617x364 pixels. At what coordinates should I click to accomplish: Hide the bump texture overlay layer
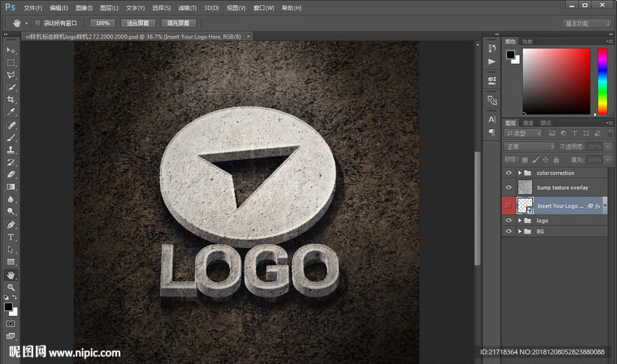tap(509, 187)
